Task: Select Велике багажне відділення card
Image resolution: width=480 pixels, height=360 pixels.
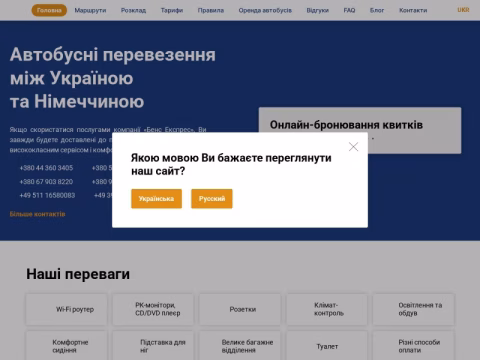Action: [240, 346]
